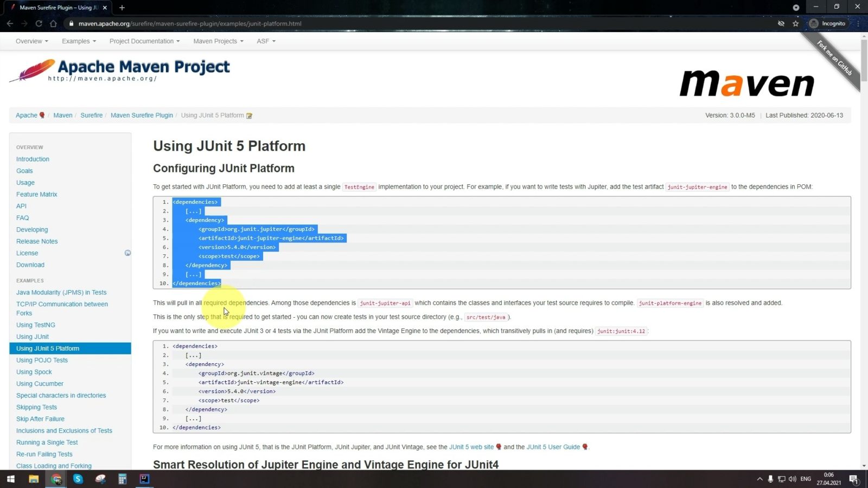Open Windows Start menu
Screen dimensions: 868x488
click(10, 479)
